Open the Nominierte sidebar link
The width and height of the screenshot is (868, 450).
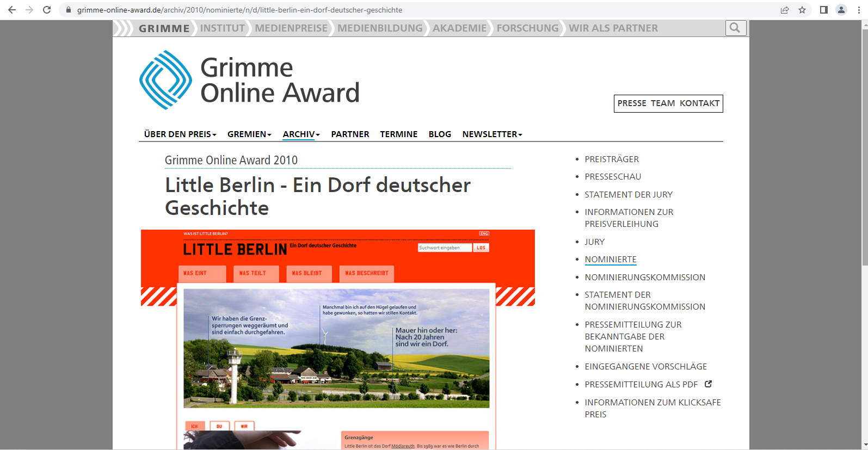coord(611,260)
